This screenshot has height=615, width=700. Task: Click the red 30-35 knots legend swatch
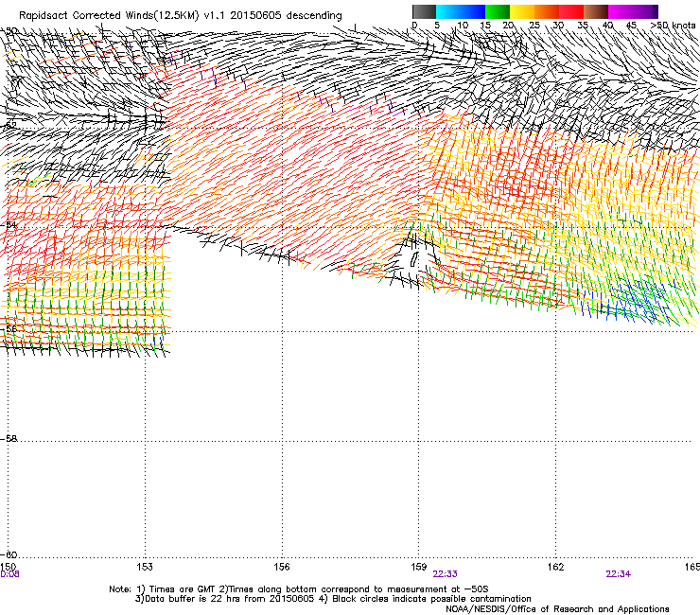[571, 11]
